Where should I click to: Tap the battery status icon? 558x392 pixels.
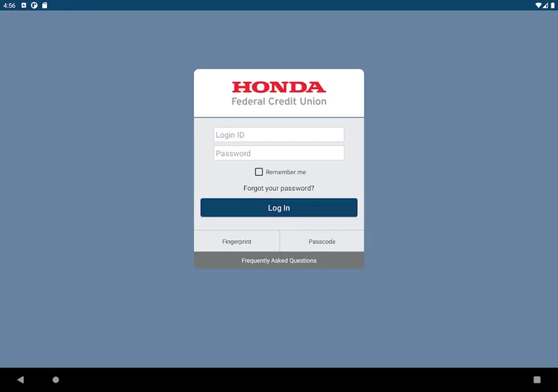click(x=553, y=5)
